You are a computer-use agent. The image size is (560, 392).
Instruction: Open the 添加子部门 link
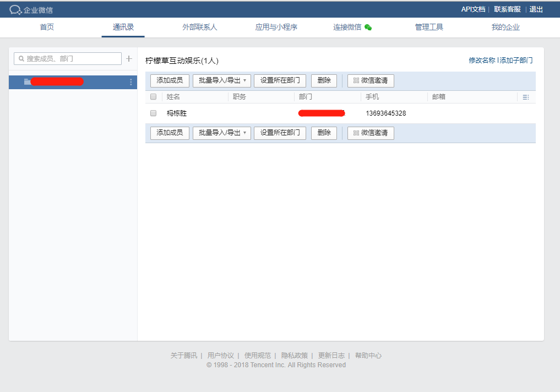[516, 61]
